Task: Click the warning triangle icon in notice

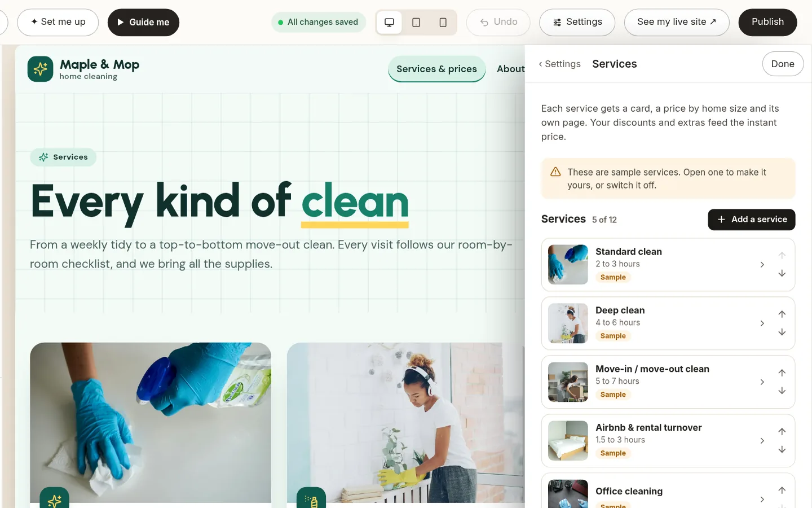Action: pyautogui.click(x=555, y=172)
